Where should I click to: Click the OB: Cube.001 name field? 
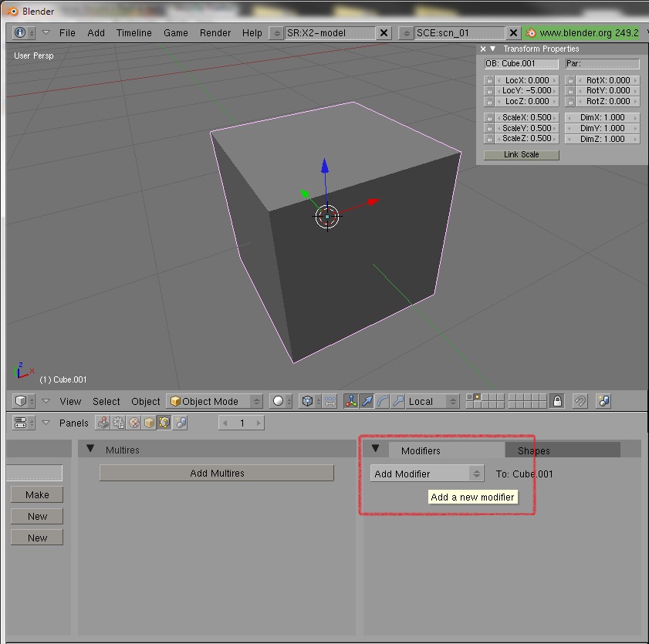[521, 64]
